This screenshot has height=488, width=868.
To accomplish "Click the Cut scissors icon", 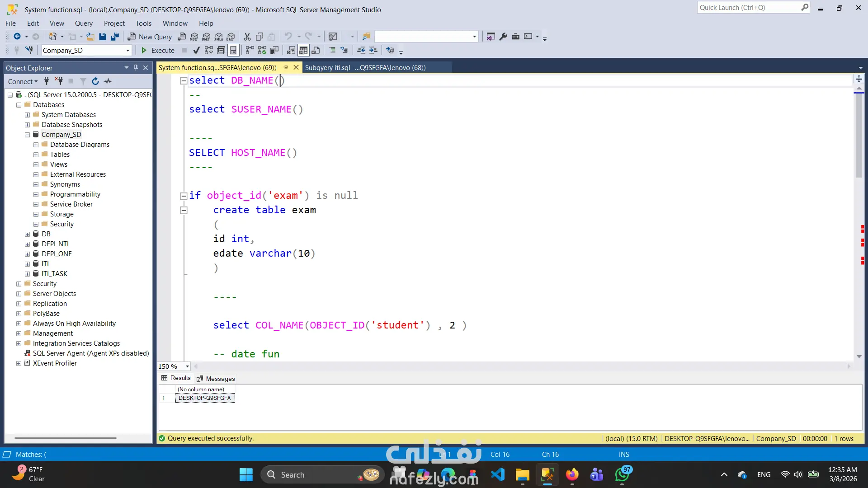I will click(247, 37).
